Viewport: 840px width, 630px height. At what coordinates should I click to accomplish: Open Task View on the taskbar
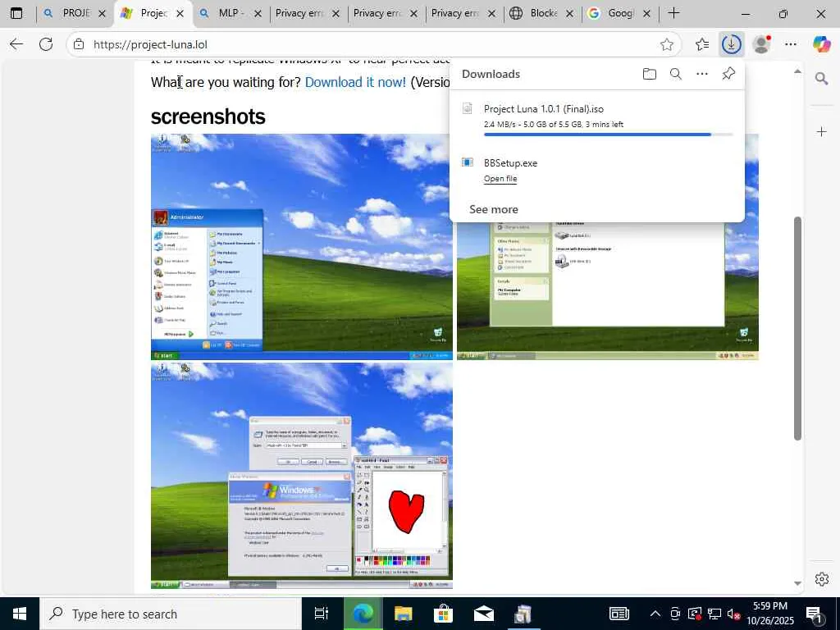(322, 614)
